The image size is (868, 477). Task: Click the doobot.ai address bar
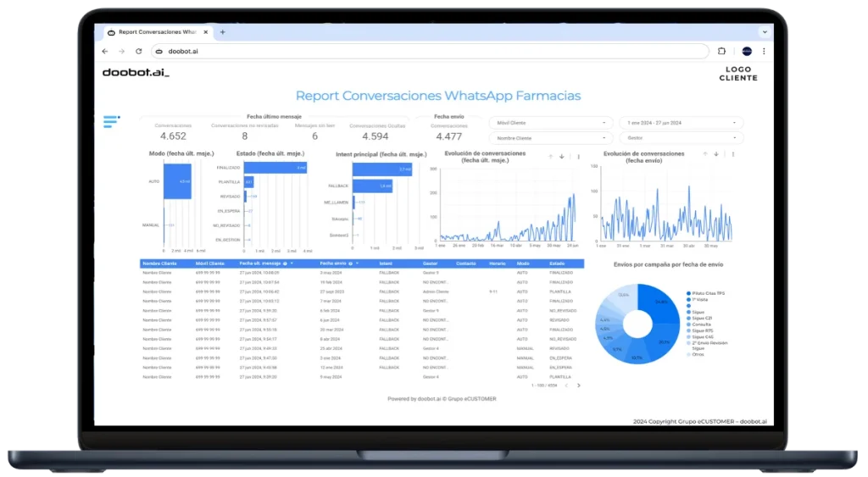[x=424, y=52]
